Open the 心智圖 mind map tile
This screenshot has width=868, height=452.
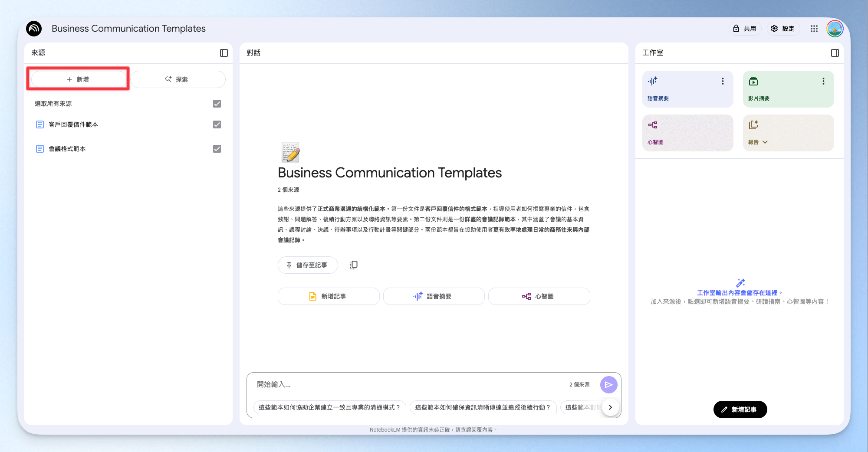point(688,133)
